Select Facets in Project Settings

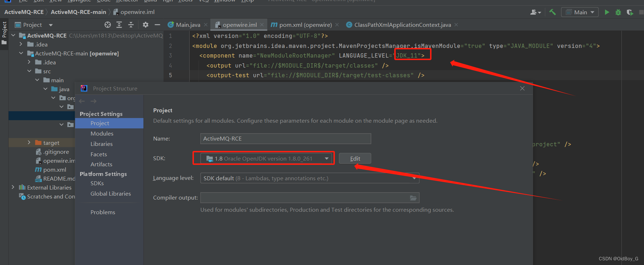pos(109,154)
